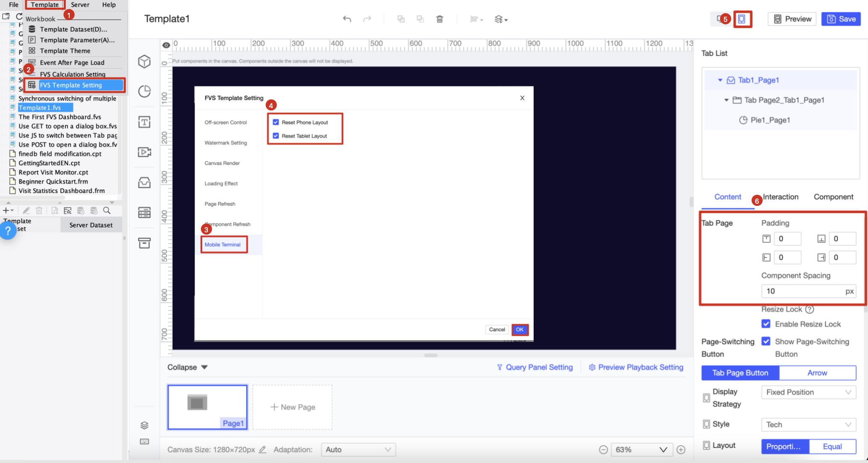This screenshot has width=868, height=463.
Task: Click the search icon in the dataset panel
Action: pyautogui.click(x=107, y=211)
